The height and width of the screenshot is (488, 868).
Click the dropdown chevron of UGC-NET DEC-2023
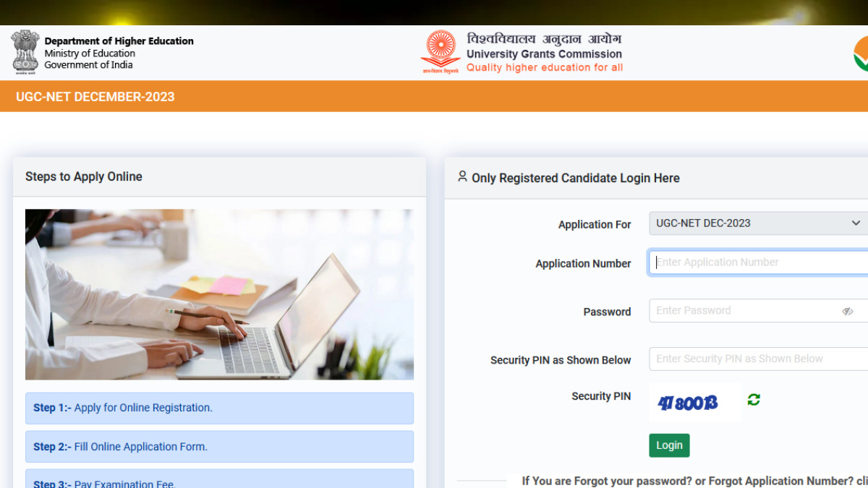[856, 223]
